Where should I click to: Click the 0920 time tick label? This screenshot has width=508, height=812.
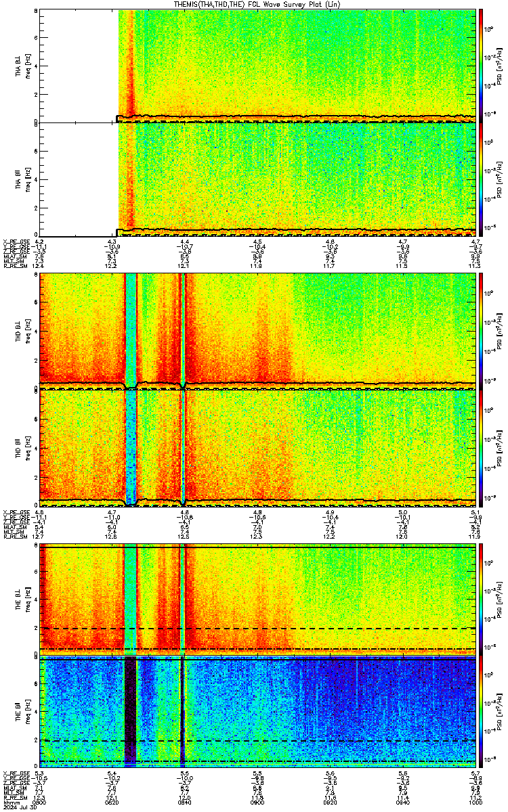tap(331, 802)
